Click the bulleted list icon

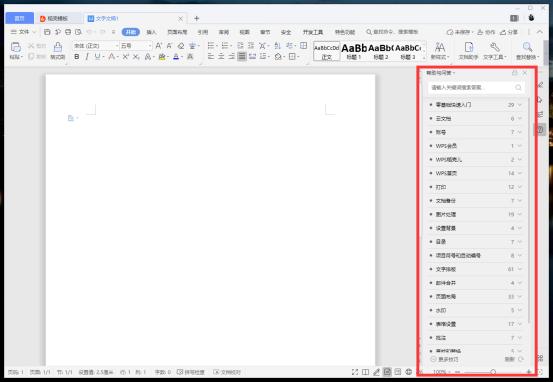click(x=211, y=46)
